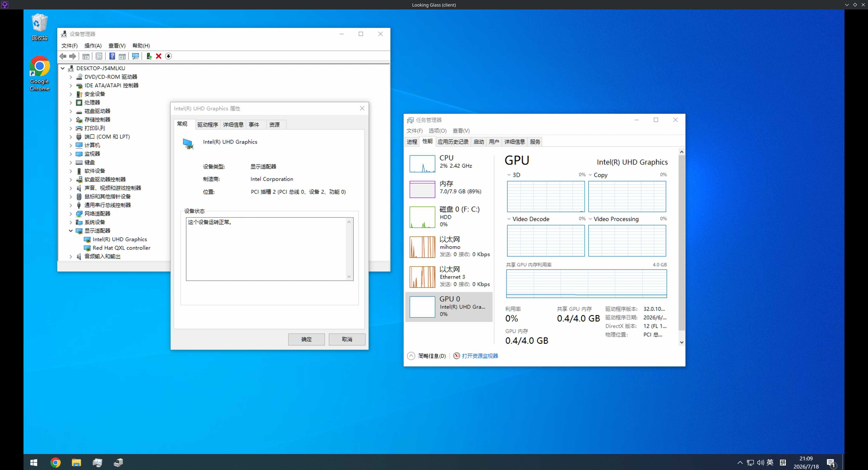The image size is (868, 470).
Task: Select CPU graph in performance sidebar
Action: [x=449, y=163]
